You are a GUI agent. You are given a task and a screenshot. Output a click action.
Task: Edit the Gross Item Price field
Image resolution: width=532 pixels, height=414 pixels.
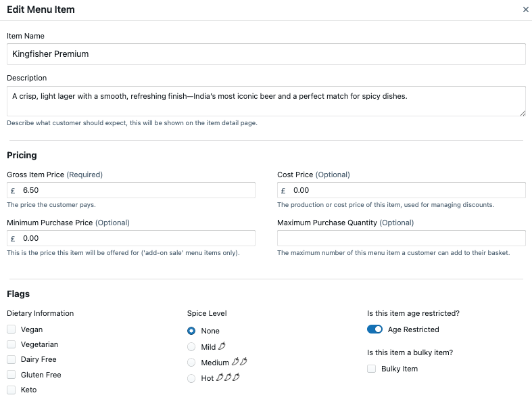[x=135, y=191]
